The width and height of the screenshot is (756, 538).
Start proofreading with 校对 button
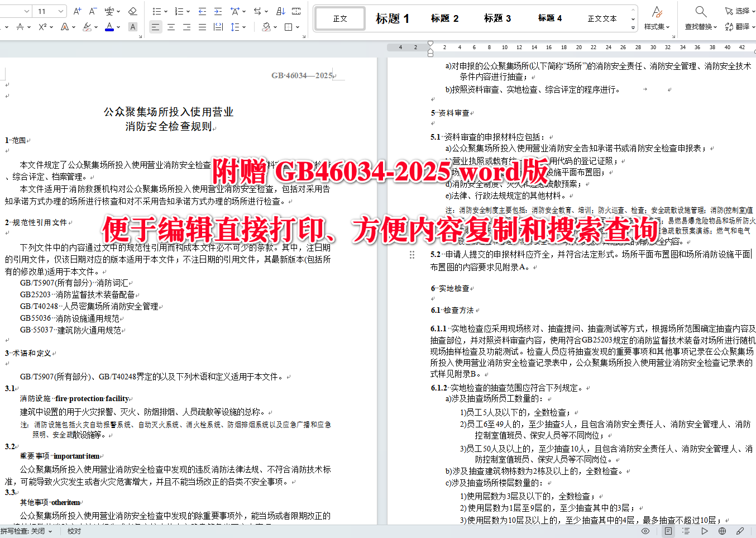point(74,531)
